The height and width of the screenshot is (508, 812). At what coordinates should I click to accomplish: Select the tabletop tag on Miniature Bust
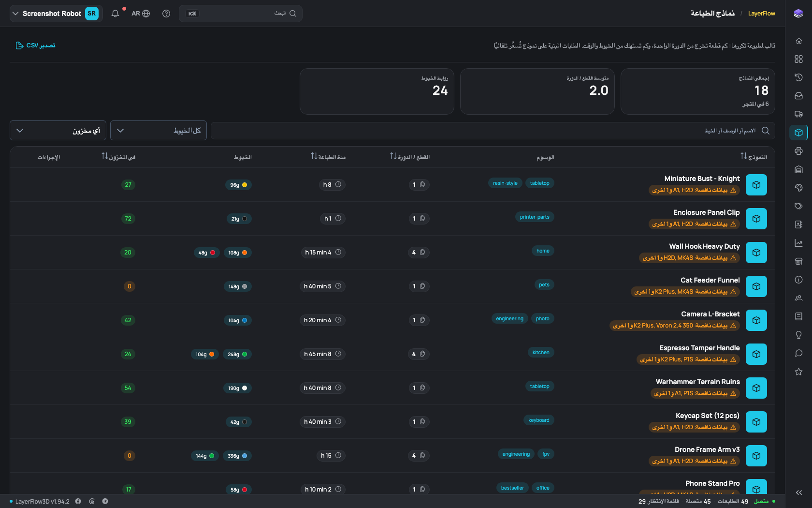point(539,183)
